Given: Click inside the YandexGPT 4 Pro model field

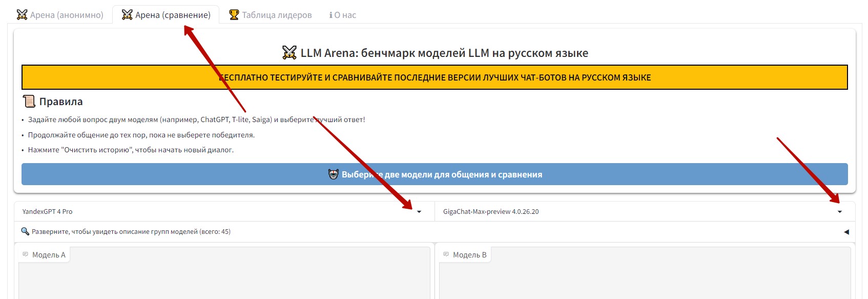Looking at the screenshot, I should [205, 211].
